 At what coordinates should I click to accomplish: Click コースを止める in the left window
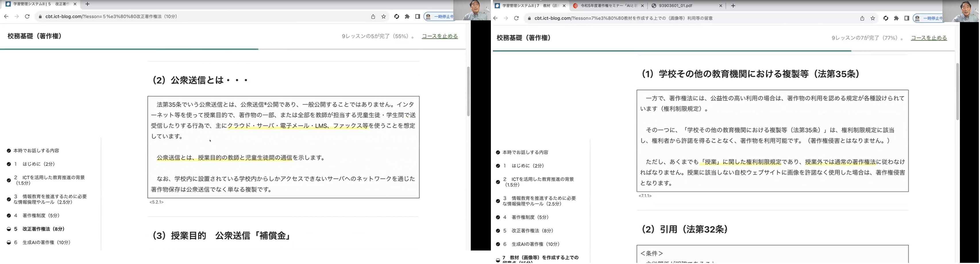pyautogui.click(x=440, y=36)
